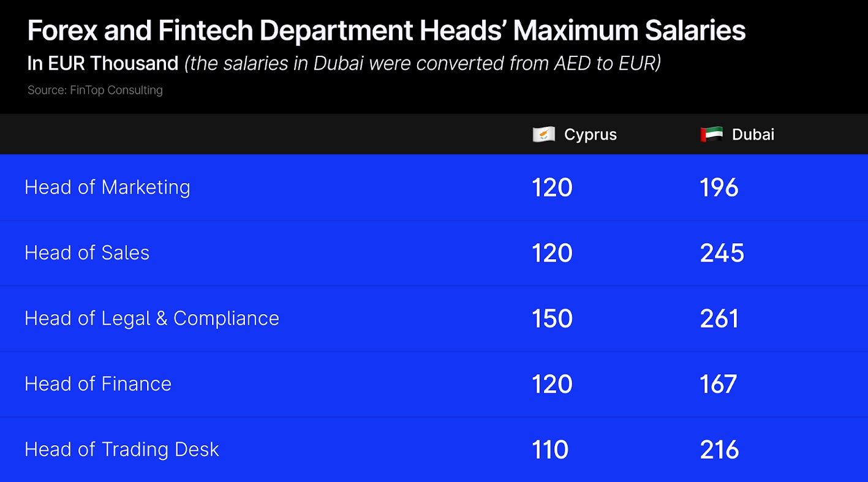Select the Head of Legal & Compliance label

tap(152, 318)
